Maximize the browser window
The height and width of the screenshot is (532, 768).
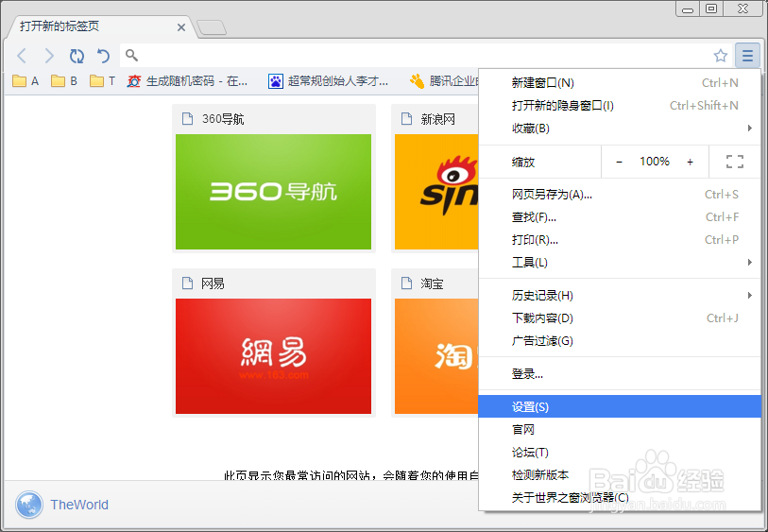(711, 9)
